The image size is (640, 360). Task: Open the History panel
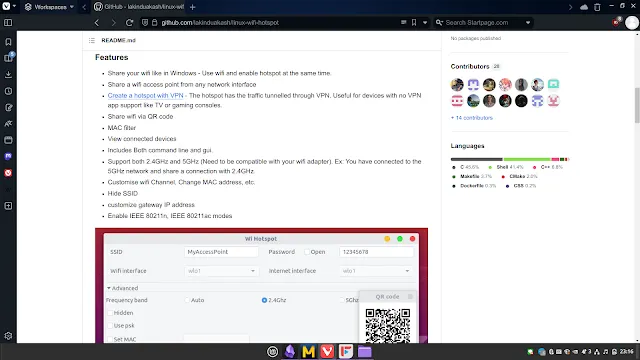point(8,91)
